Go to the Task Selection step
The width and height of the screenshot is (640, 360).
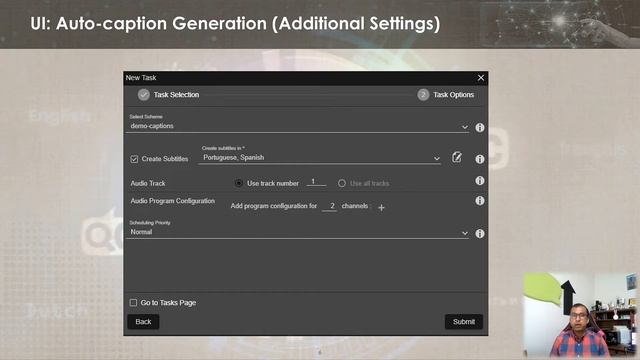tap(168, 95)
